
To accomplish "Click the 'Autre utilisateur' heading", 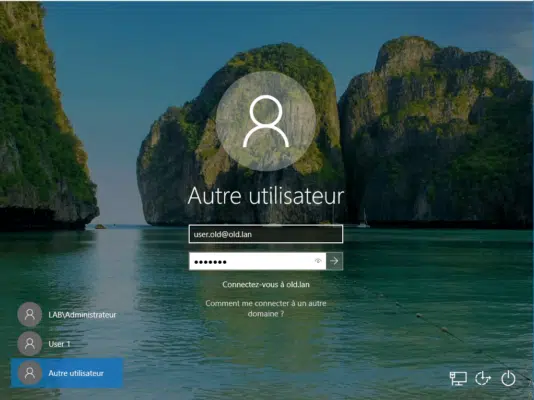I will coord(266,196).
